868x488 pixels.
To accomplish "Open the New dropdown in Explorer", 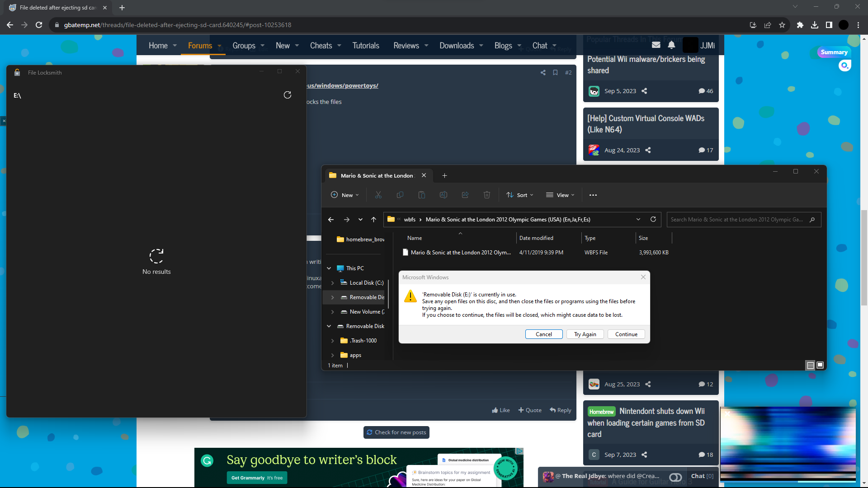I will tap(345, 195).
